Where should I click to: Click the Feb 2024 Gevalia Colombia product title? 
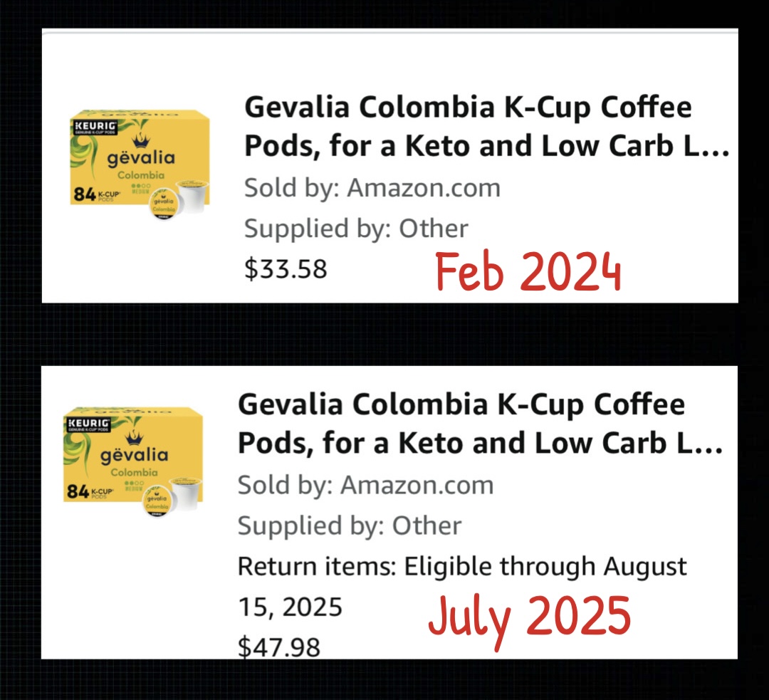tap(487, 127)
